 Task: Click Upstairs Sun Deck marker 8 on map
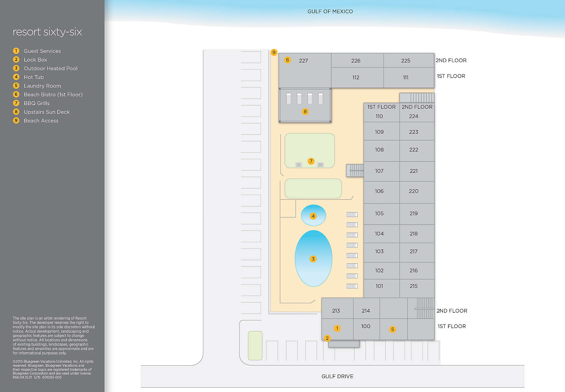click(305, 112)
